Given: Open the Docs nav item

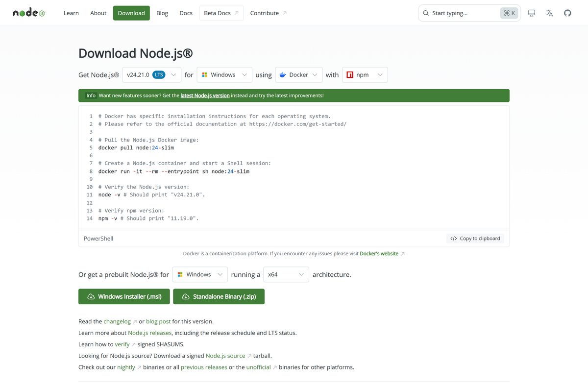Looking at the screenshot, I should point(186,13).
